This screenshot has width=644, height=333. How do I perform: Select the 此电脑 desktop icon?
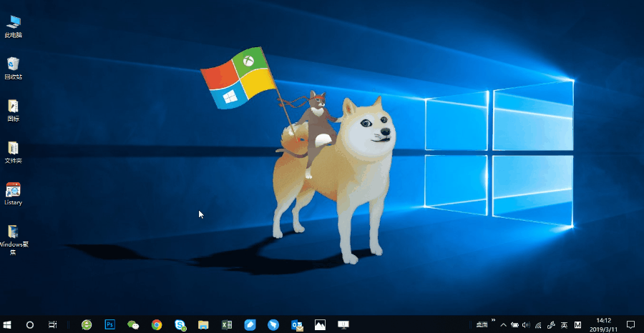[13, 26]
